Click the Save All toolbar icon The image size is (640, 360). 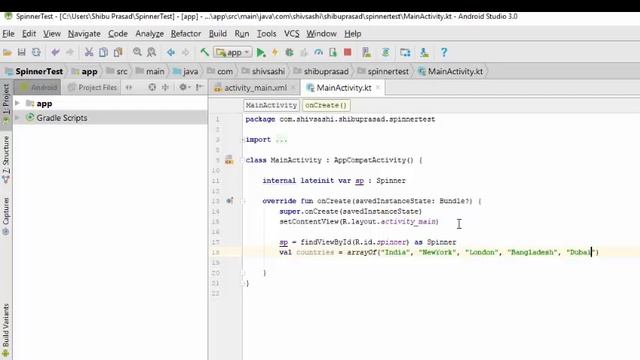coord(22,52)
